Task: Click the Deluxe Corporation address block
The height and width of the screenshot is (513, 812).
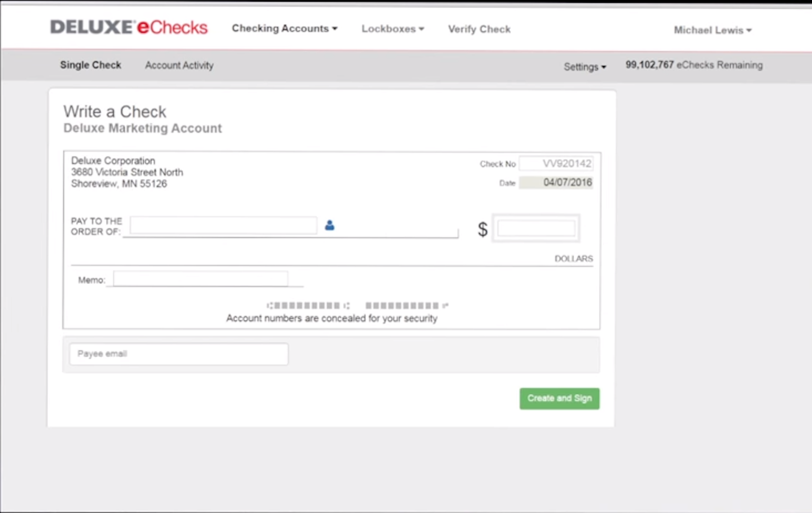Action: click(x=127, y=172)
